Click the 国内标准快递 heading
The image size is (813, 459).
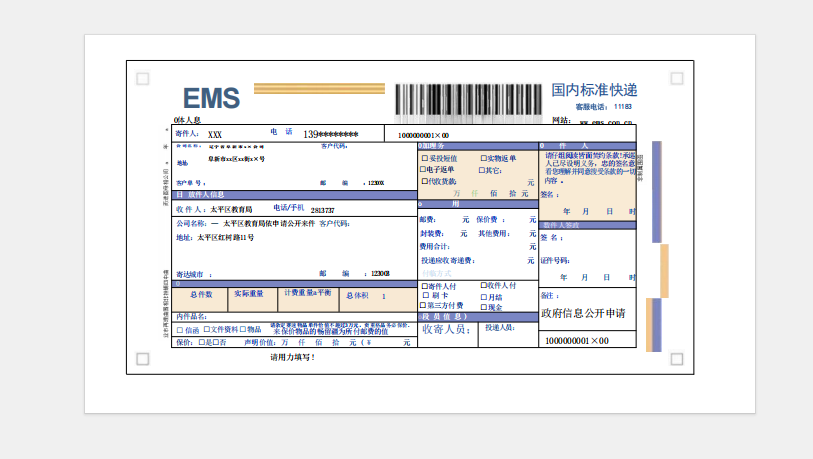coord(594,90)
